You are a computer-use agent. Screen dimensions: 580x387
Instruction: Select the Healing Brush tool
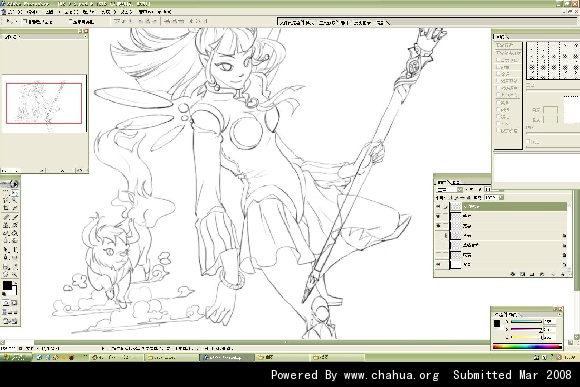coord(6,217)
